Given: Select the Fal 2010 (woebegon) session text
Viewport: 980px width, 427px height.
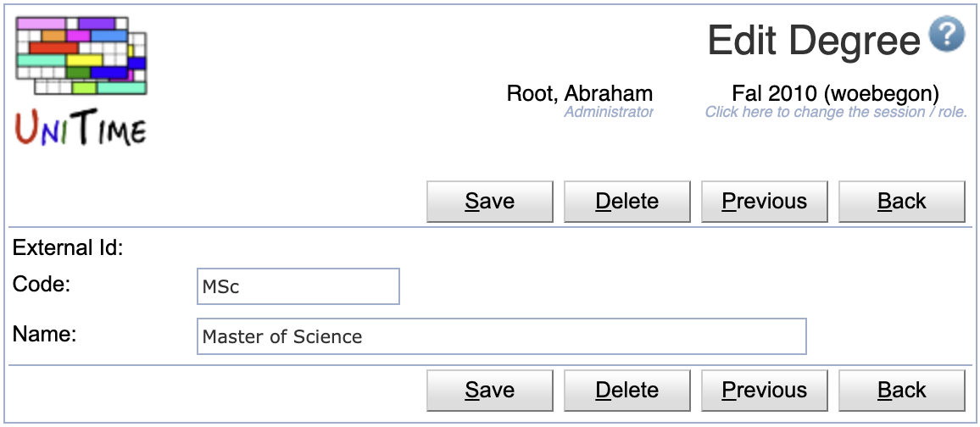Looking at the screenshot, I should (836, 94).
